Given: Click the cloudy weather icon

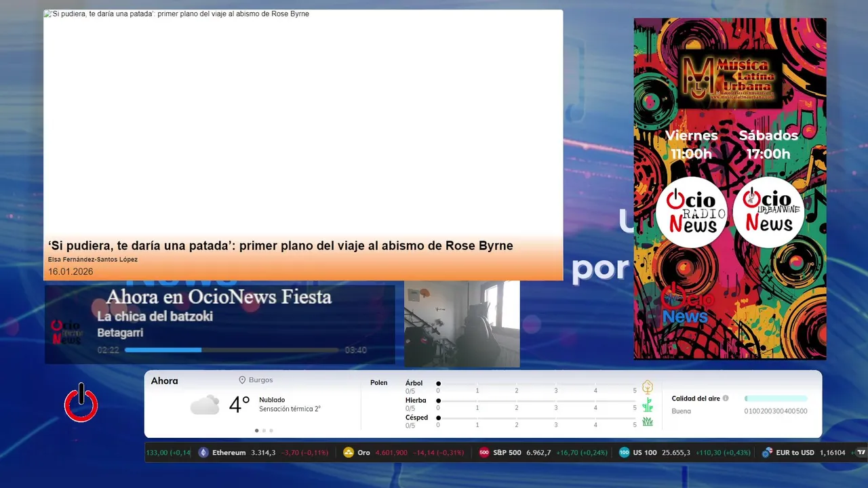Looking at the screenshot, I should tap(205, 405).
